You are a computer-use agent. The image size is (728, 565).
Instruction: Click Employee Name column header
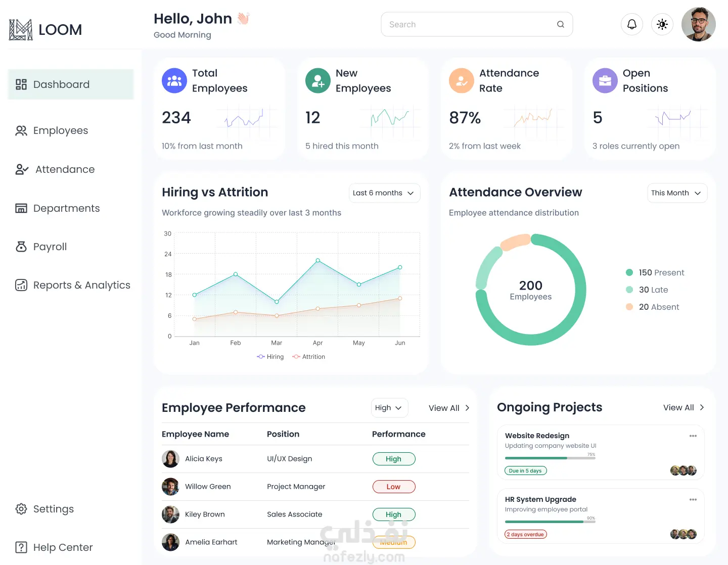195,434
